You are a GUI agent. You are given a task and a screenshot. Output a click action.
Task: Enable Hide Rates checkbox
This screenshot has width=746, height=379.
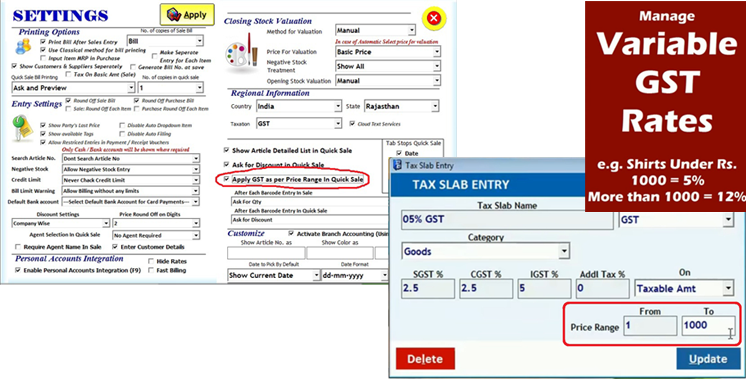coord(151,261)
